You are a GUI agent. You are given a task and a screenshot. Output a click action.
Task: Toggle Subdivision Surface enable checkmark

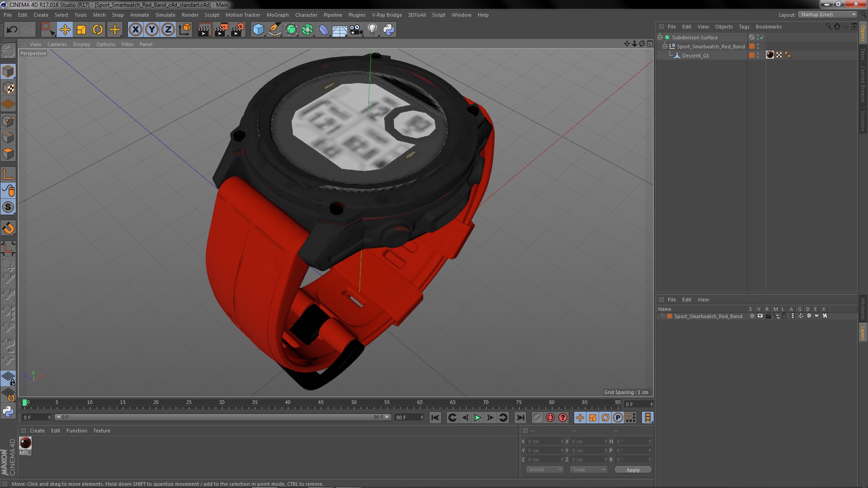pyautogui.click(x=762, y=38)
